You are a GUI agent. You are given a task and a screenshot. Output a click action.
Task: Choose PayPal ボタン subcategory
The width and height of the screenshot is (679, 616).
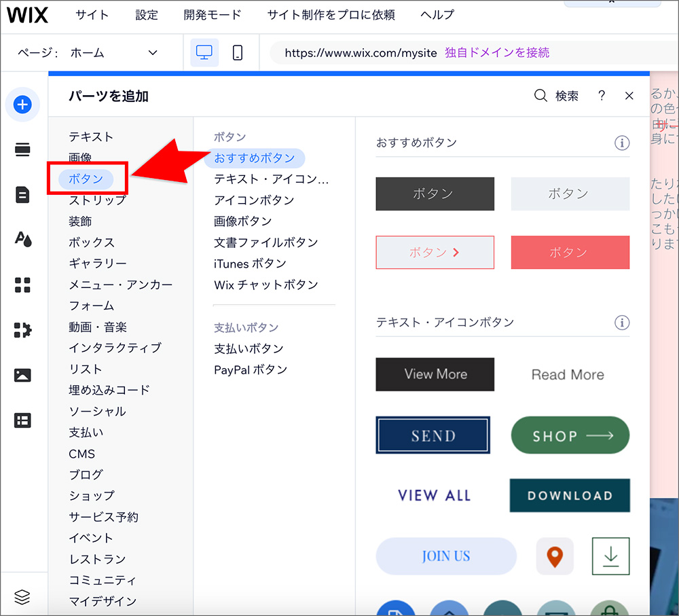pos(251,370)
